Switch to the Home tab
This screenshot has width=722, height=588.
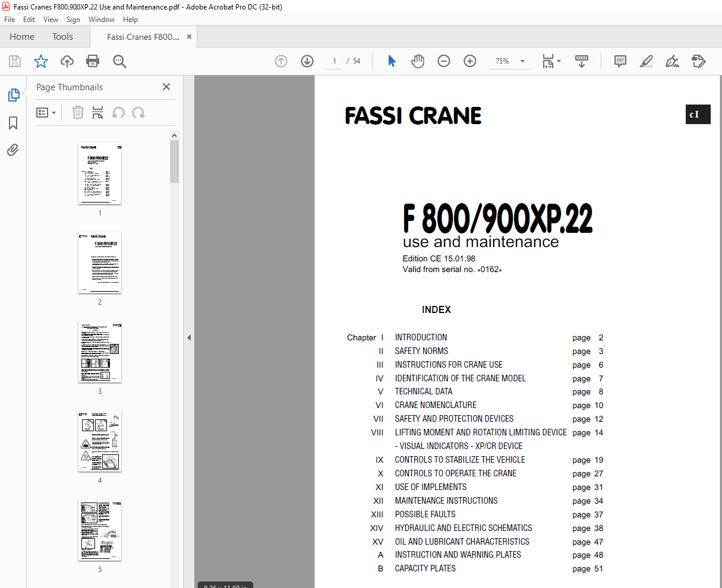[x=22, y=37]
